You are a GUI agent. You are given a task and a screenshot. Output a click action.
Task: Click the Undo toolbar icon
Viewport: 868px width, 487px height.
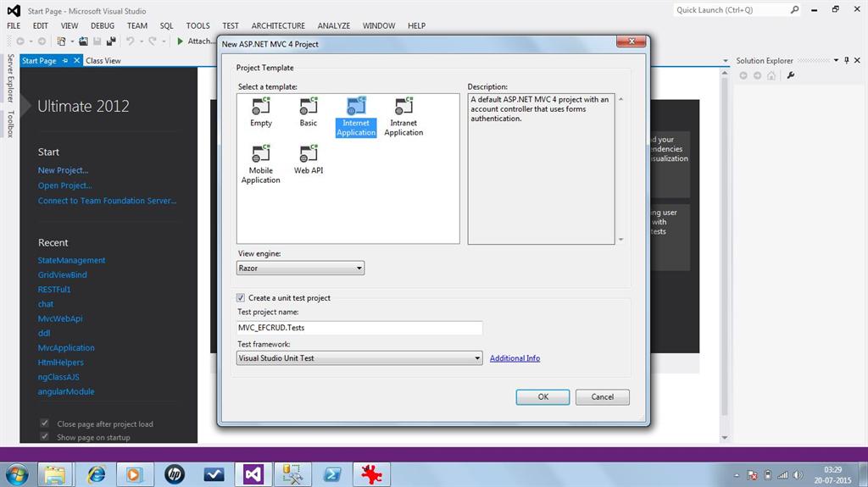(130, 41)
